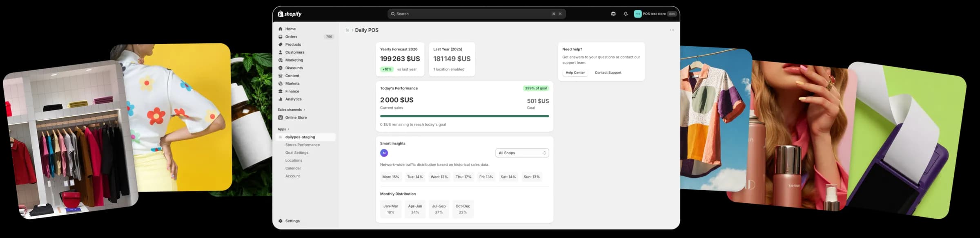The height and width of the screenshot is (238, 980).
Task: Click today's goal progress bar
Action: pos(464,116)
